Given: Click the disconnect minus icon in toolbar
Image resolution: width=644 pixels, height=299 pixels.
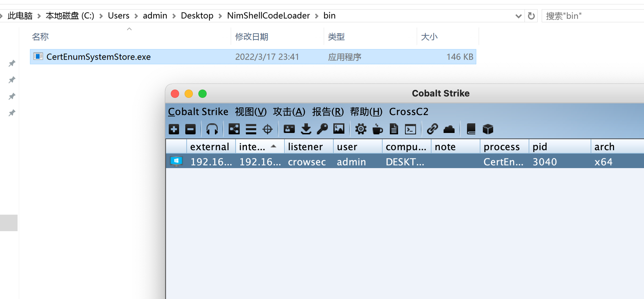Looking at the screenshot, I should (190, 130).
